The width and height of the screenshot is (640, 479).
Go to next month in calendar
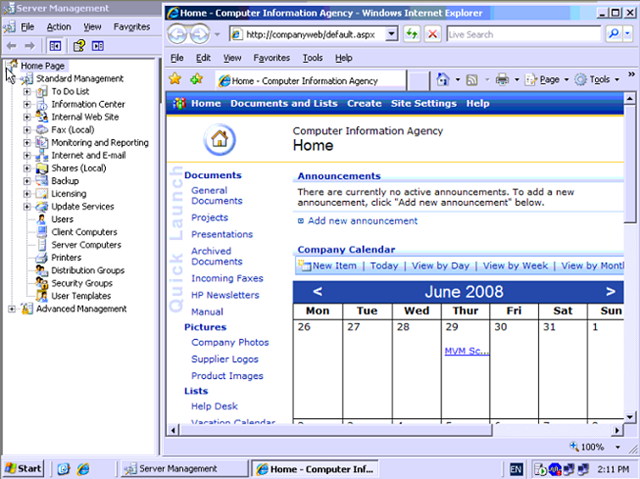point(610,292)
